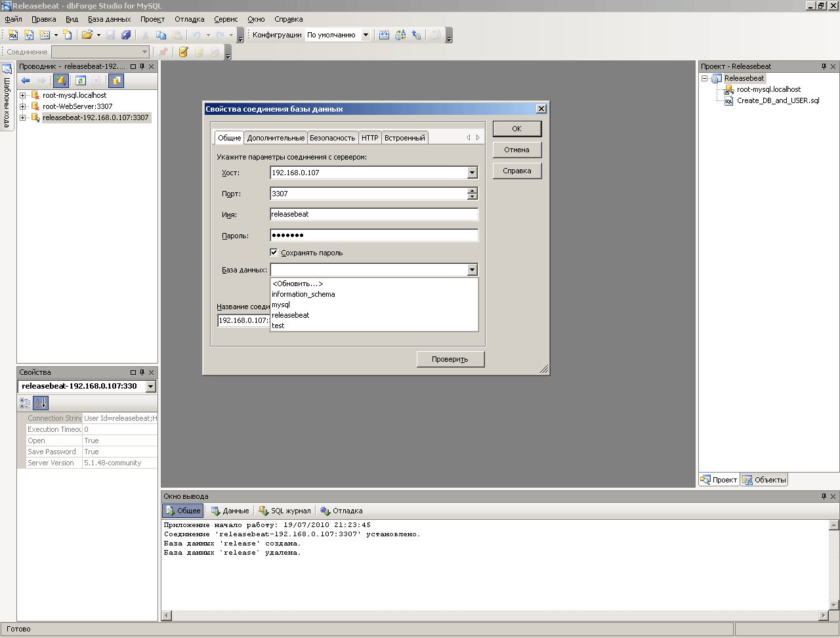Open the Свойства object selector dropdown
The height and width of the screenshot is (638, 840).
coord(150,387)
